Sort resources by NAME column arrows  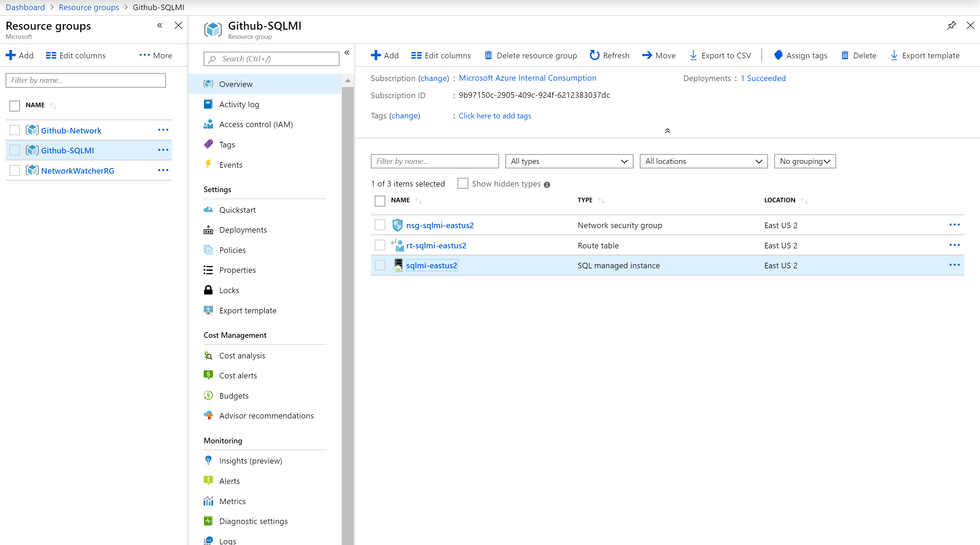click(418, 201)
